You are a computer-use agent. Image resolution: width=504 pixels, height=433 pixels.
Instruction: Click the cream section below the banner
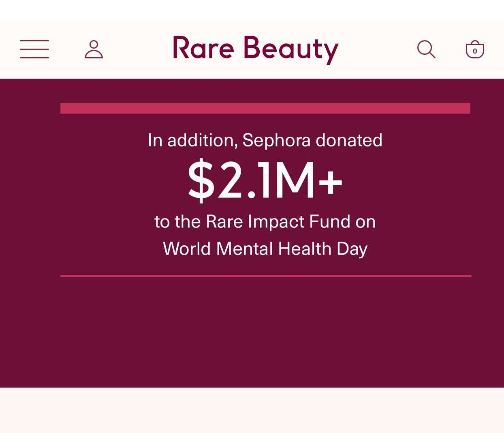pyautogui.click(x=252, y=410)
